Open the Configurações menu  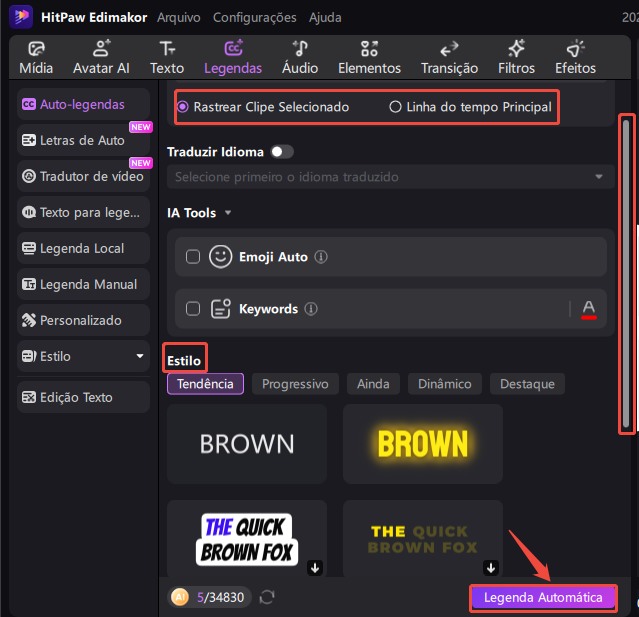click(x=254, y=17)
